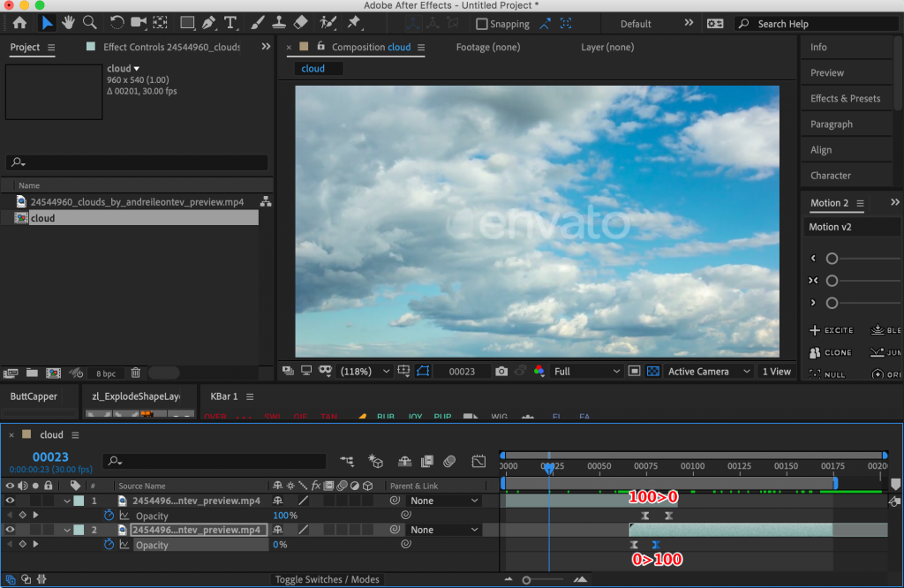This screenshot has height=588, width=904.
Task: Enable the Snapping checkbox
Action: [482, 24]
